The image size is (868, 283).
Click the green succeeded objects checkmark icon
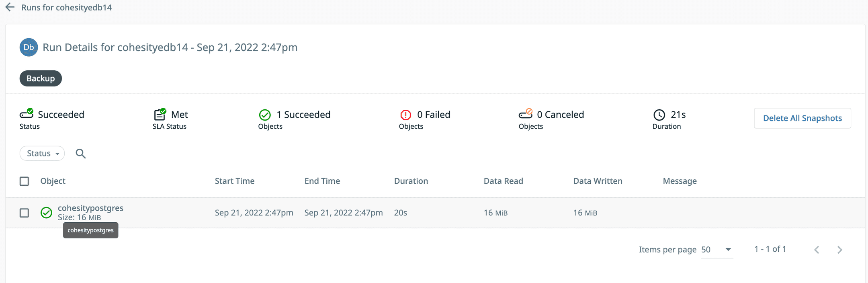[265, 115]
